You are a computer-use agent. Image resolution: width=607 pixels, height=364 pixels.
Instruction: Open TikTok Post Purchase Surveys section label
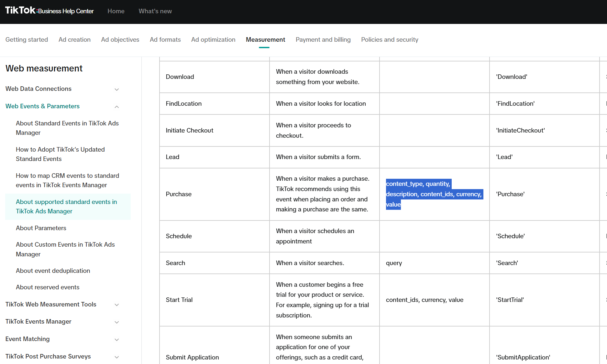(48, 356)
